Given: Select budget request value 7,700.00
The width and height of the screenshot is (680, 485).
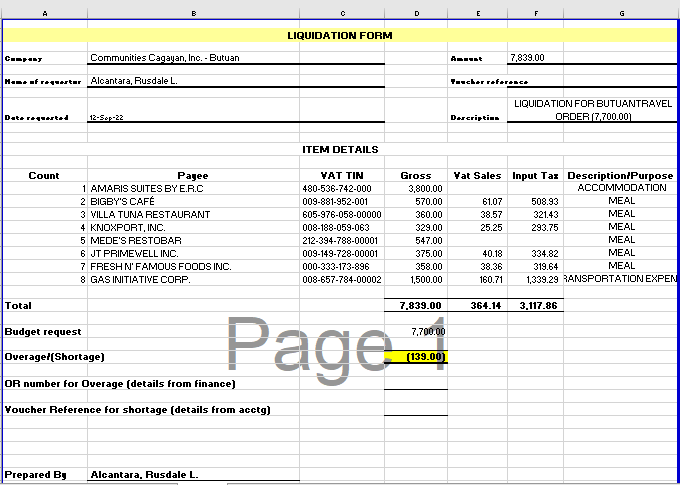Looking at the screenshot, I should pyautogui.click(x=416, y=332).
